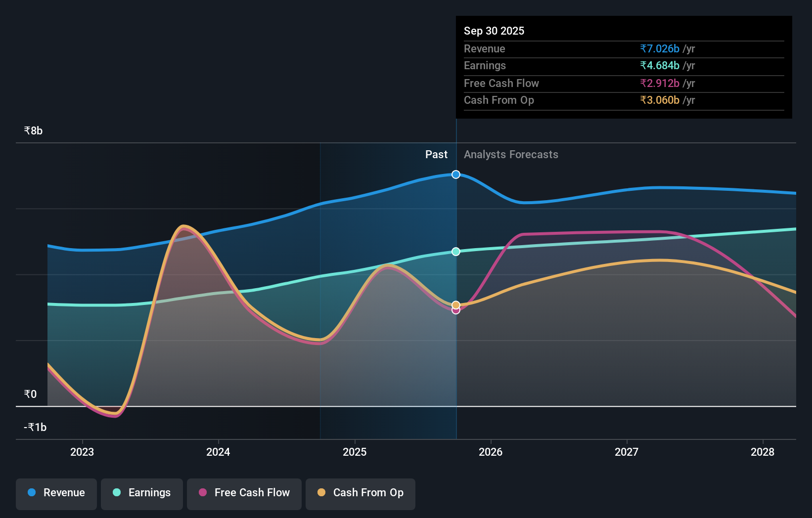812x518 pixels.
Task: Toggle the Revenue series in the legend
Action: 56,493
